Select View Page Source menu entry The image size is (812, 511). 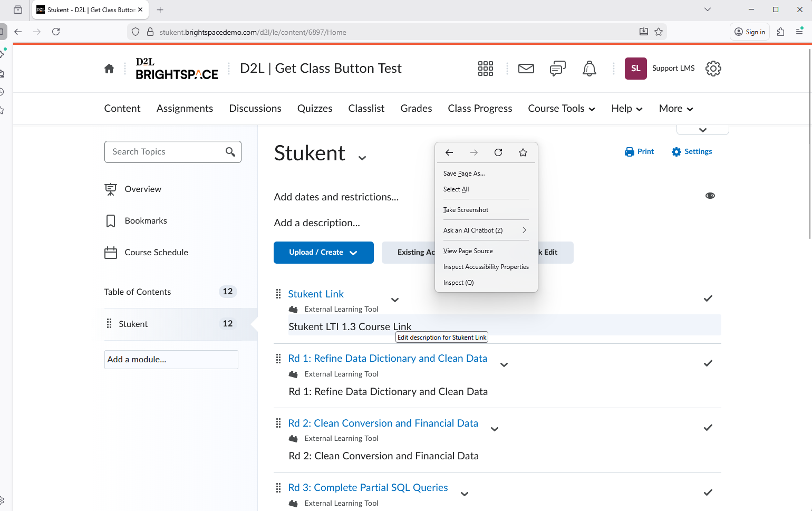pyautogui.click(x=468, y=251)
